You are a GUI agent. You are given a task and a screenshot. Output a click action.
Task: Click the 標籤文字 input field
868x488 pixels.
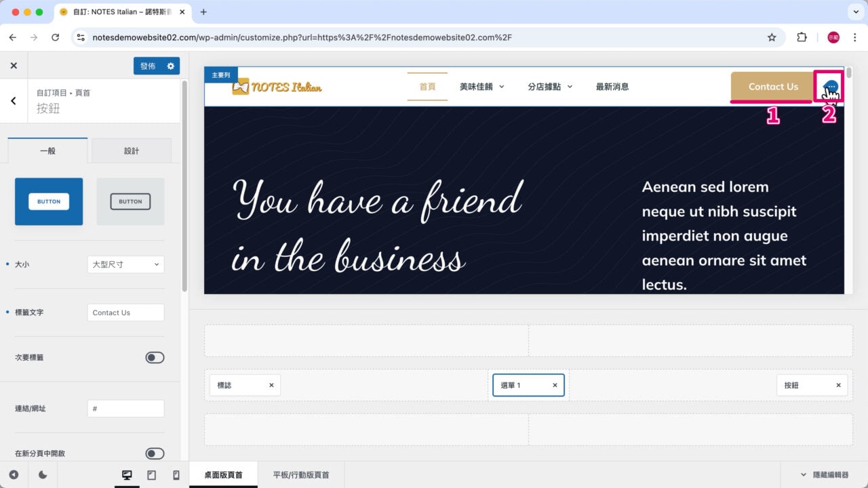click(125, 312)
